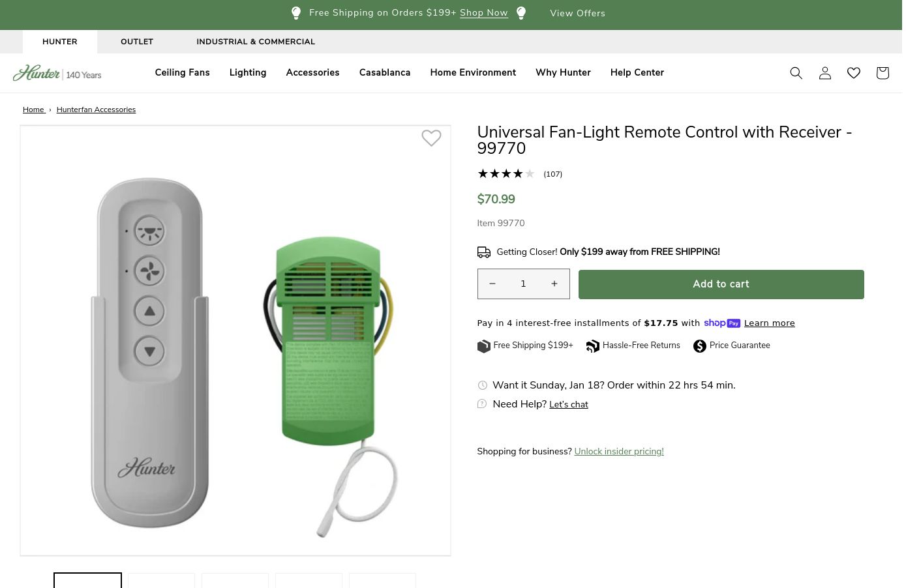Image resolution: width=906 pixels, height=588 pixels.
Task: Decrease quantity with minus button
Action: coord(492,284)
